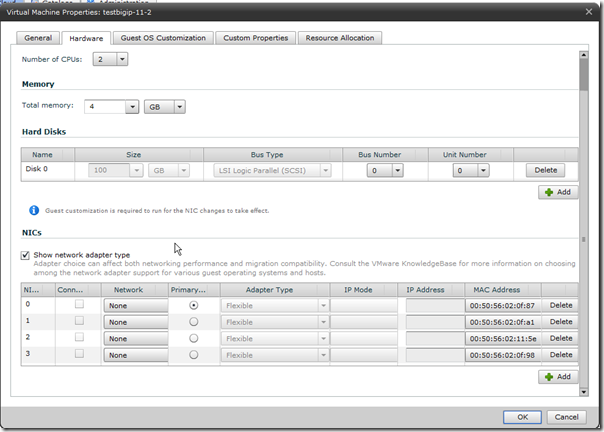Switch to Resource Allocation tab
604x432 pixels.
tap(339, 38)
